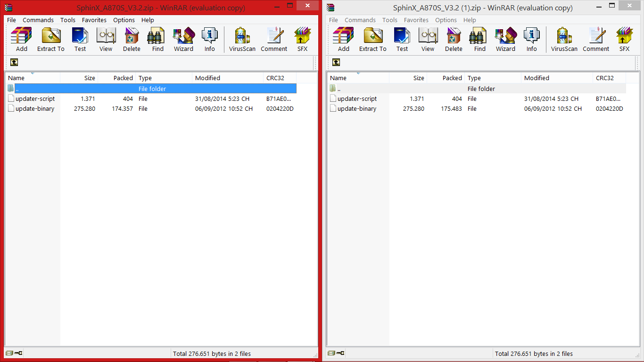This screenshot has width=644, height=362.
Task: Sort by Modified column in left window
Action: pyautogui.click(x=228, y=78)
